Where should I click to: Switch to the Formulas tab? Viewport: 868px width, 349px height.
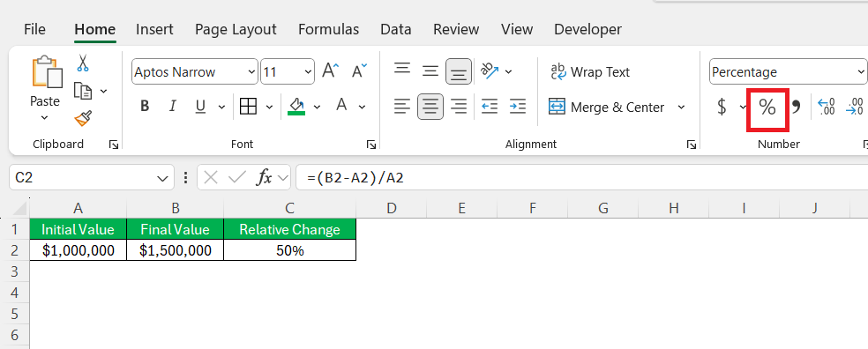coord(329,29)
